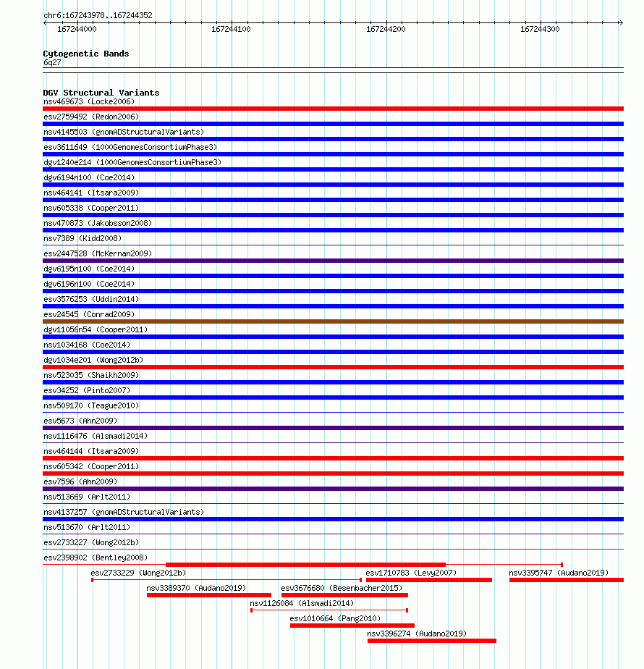Open esv1010664 (Pang2010) variant
Image resolution: width=644 pixels, height=669 pixels.
[x=335, y=618]
